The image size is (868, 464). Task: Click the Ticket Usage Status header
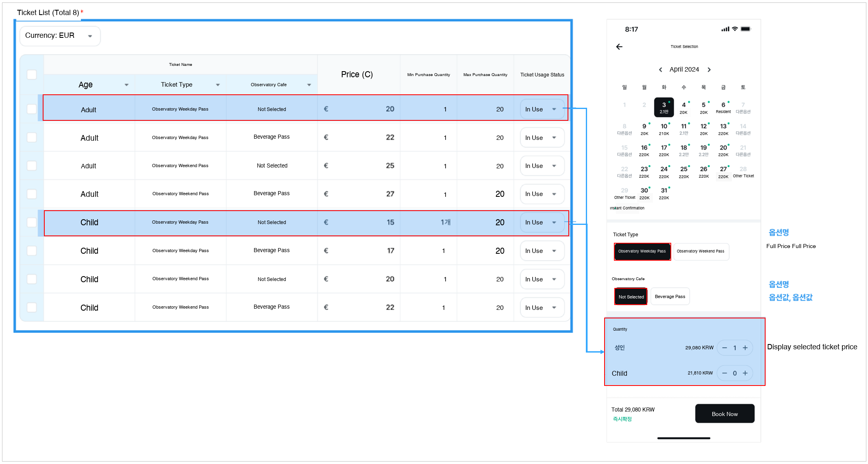[542, 75]
